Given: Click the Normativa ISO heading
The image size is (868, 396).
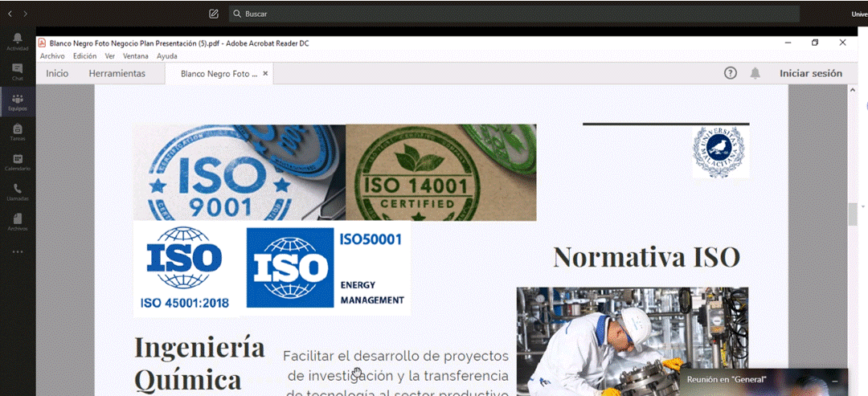Looking at the screenshot, I should click(x=646, y=257).
